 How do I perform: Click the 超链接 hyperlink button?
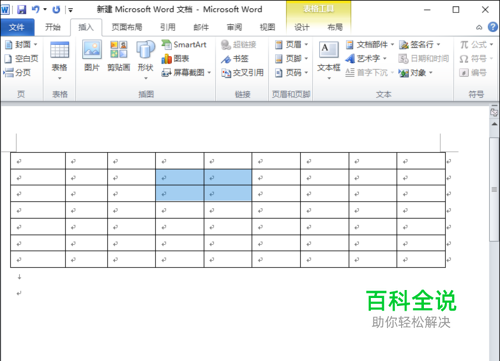point(239,44)
